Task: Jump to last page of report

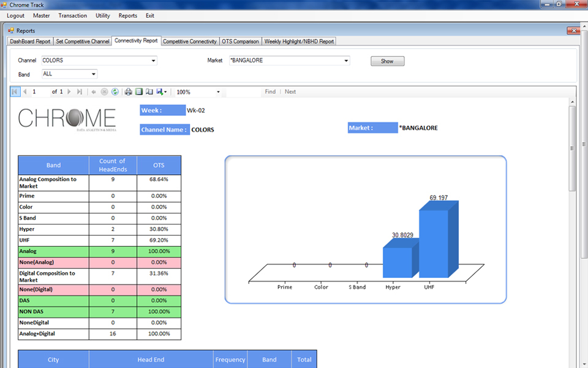Action: [80, 92]
